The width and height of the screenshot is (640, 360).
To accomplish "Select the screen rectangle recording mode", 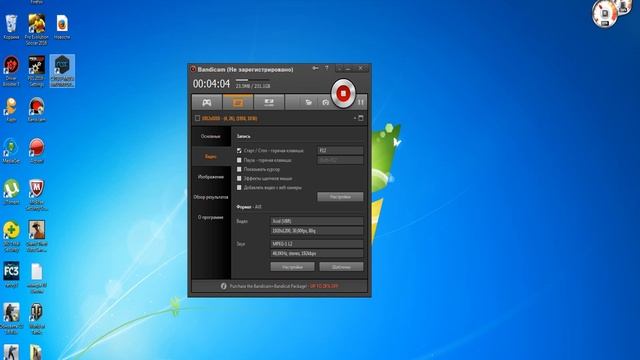I will point(238,102).
